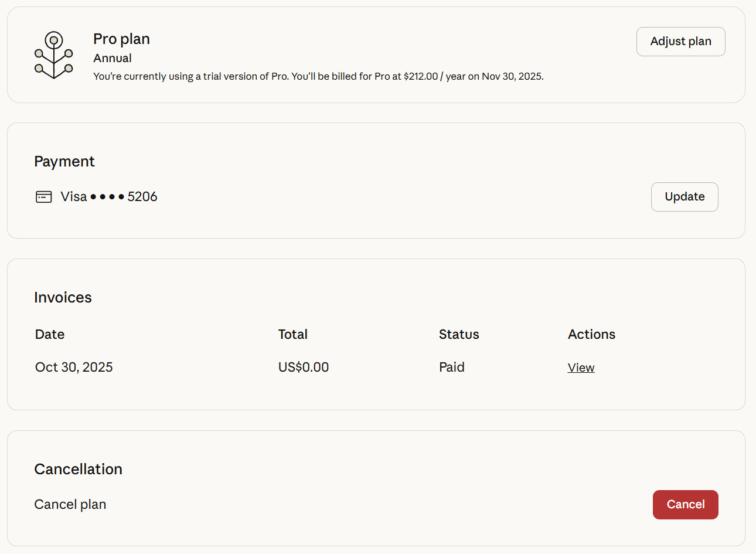Image resolution: width=756 pixels, height=554 pixels.
Task: Click the Visa 5206 card text
Action: pyautogui.click(x=109, y=197)
